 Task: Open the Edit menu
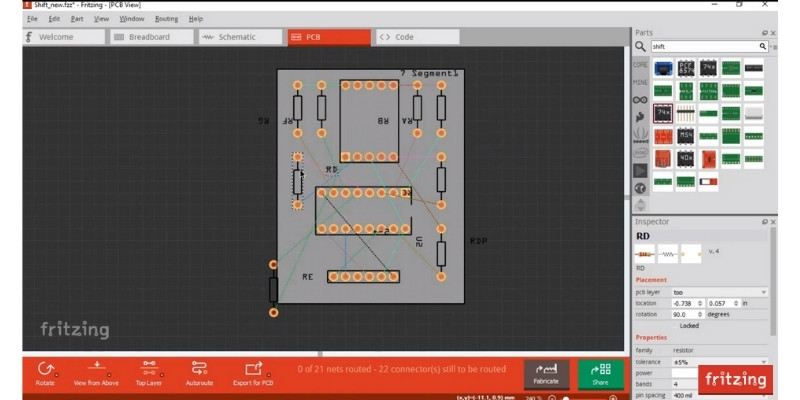[54, 19]
